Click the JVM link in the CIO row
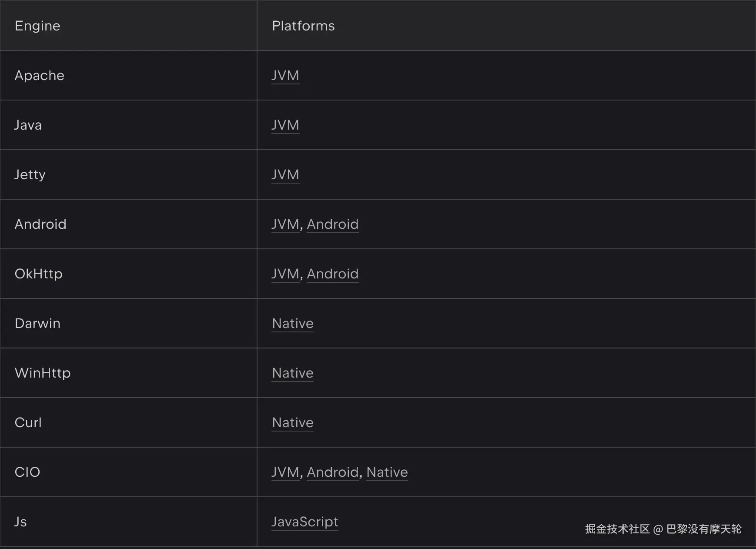This screenshot has width=756, height=549. [285, 472]
